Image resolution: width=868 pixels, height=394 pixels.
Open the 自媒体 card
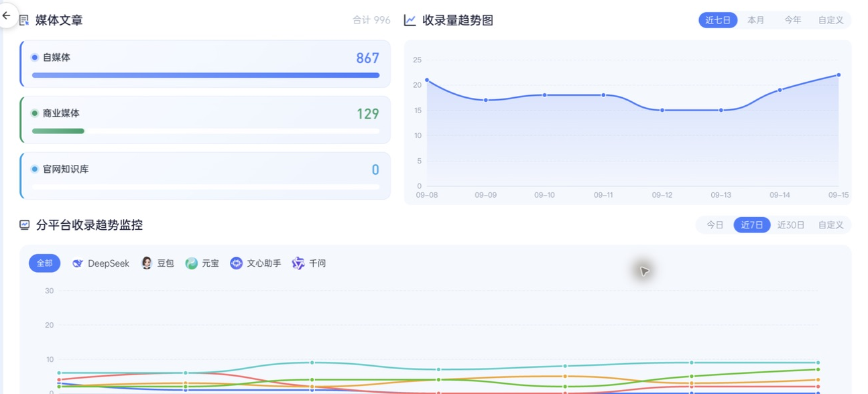click(205, 64)
